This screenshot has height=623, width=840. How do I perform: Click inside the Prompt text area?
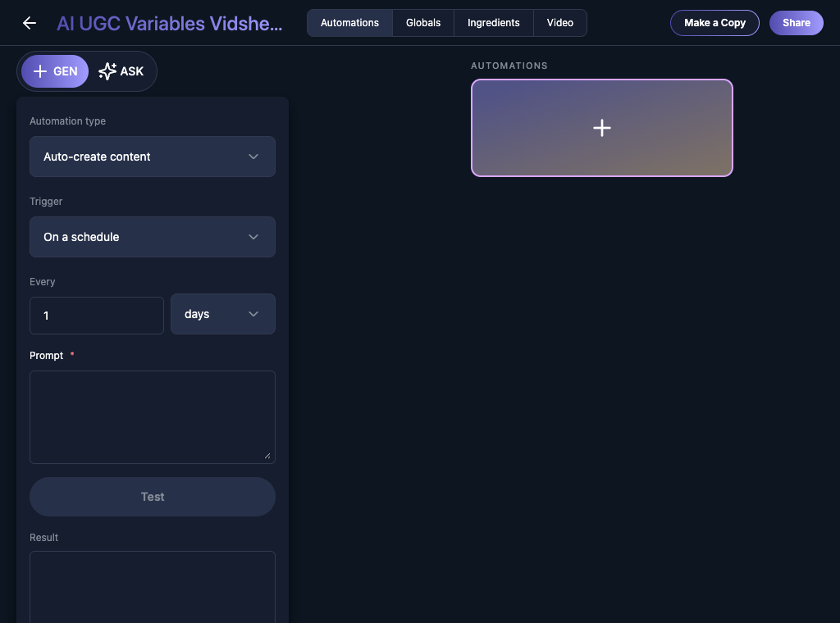click(x=152, y=417)
